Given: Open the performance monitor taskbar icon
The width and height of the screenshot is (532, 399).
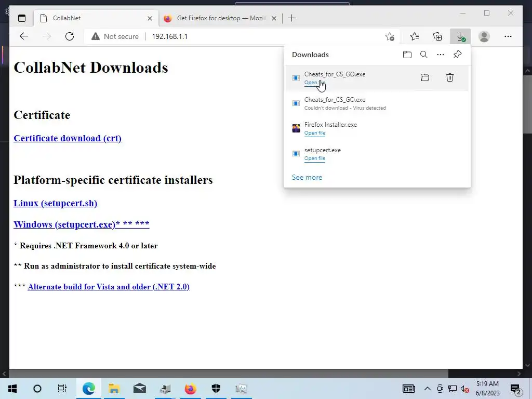Looking at the screenshot, I should pyautogui.click(x=241, y=389).
